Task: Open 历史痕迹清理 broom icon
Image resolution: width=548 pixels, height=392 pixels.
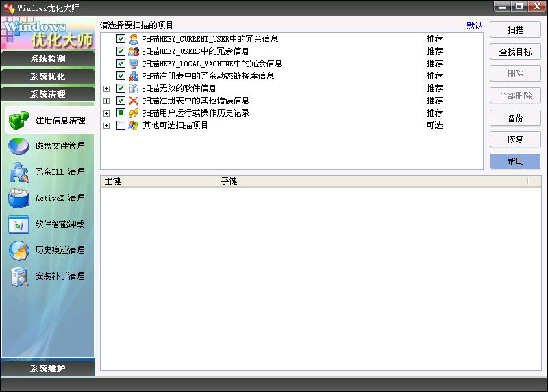Action: 18,250
